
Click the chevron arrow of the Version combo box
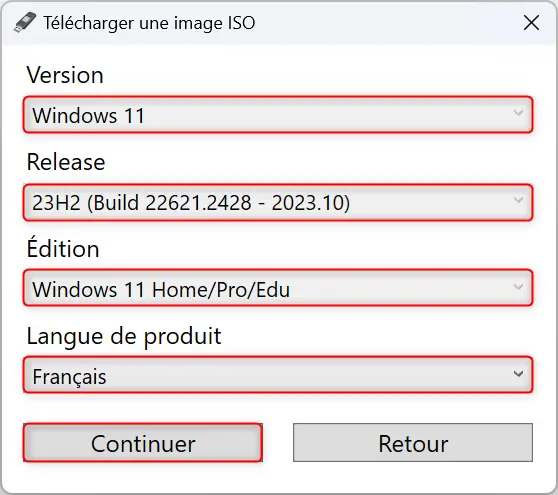(518, 113)
